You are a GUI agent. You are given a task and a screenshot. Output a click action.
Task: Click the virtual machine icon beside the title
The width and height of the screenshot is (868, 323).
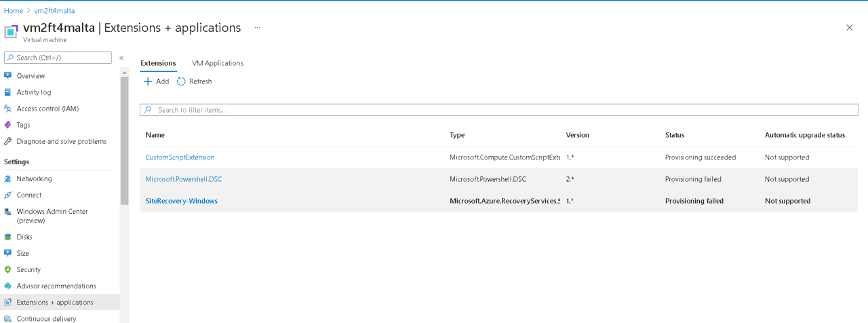(x=11, y=32)
